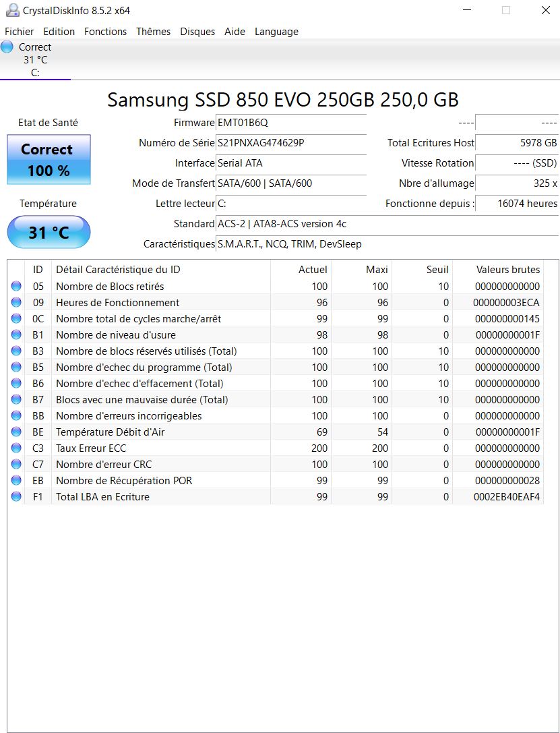Open the Language menu
Screen dimensions: 560x733
[x=276, y=32]
